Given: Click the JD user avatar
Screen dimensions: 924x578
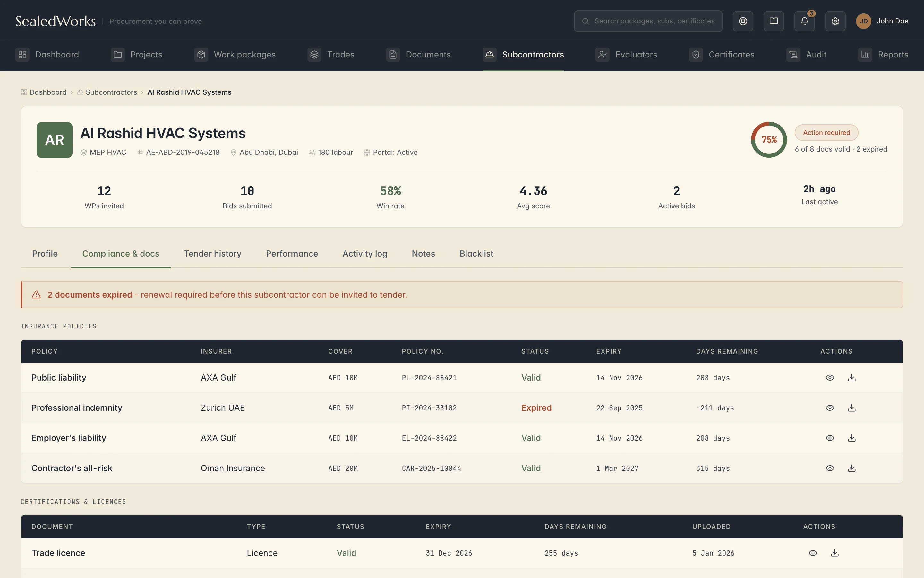Looking at the screenshot, I should [x=863, y=21].
